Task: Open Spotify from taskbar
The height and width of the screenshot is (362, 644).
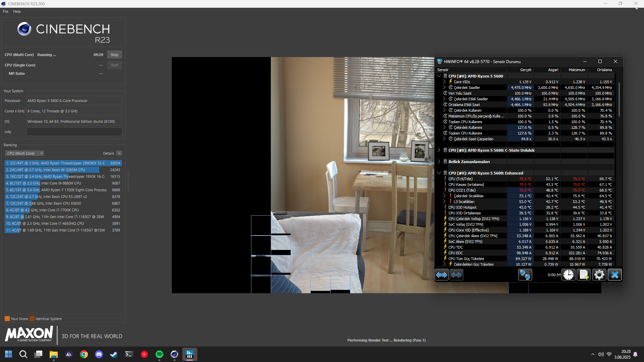Action: click(159, 354)
